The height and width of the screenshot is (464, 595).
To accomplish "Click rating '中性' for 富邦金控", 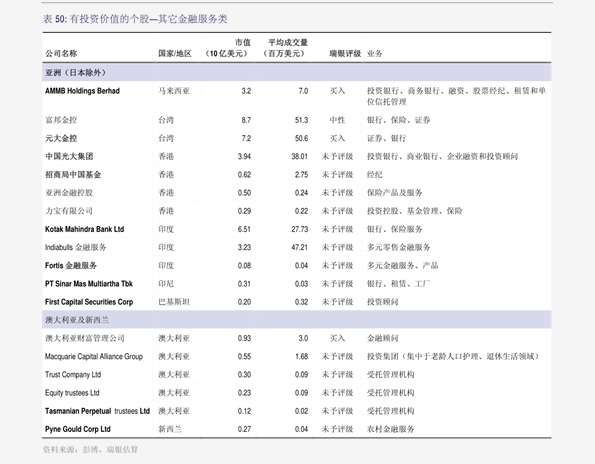I will 337,120.
